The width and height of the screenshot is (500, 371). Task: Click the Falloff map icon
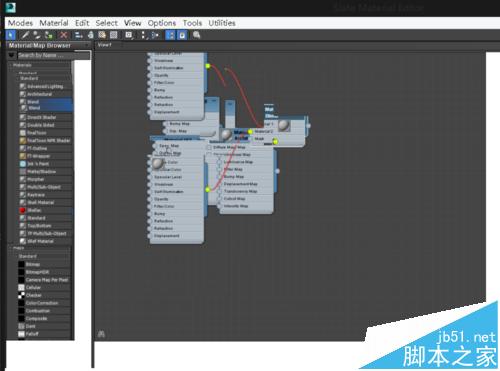click(x=21, y=334)
